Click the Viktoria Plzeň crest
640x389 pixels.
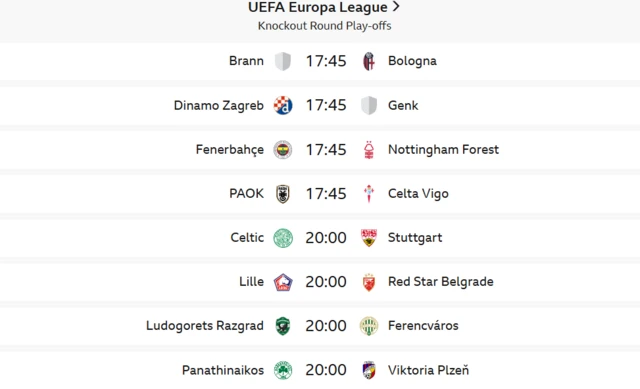pyautogui.click(x=369, y=370)
